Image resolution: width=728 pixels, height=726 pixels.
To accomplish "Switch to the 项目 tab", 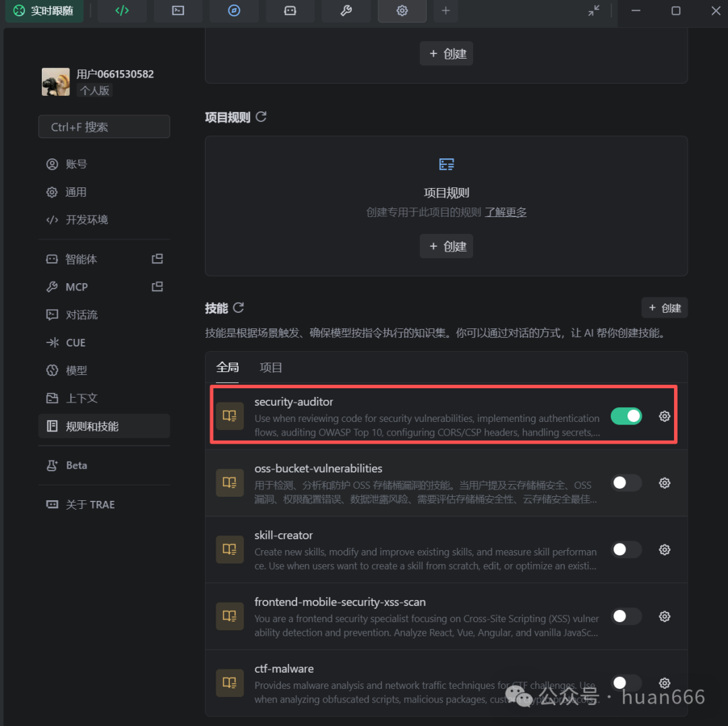I will (271, 367).
